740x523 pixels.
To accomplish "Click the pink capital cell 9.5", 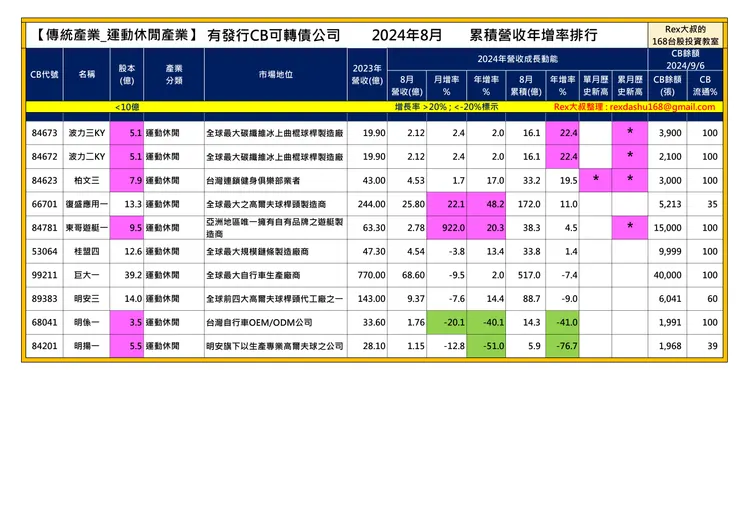I will (127, 228).
